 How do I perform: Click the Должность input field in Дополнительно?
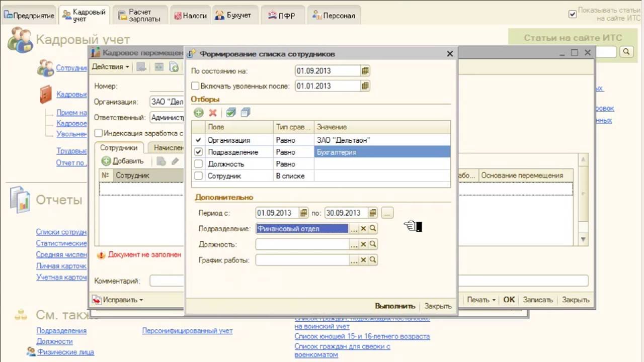pos(302,244)
